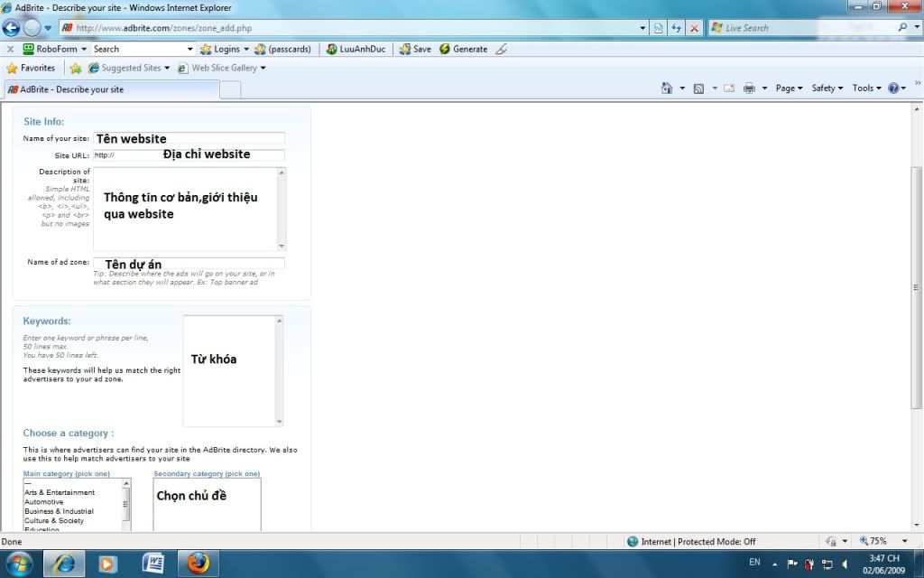Click the Live Search magnifier icon
The width and height of the screenshot is (924, 578).
pos(902,28)
